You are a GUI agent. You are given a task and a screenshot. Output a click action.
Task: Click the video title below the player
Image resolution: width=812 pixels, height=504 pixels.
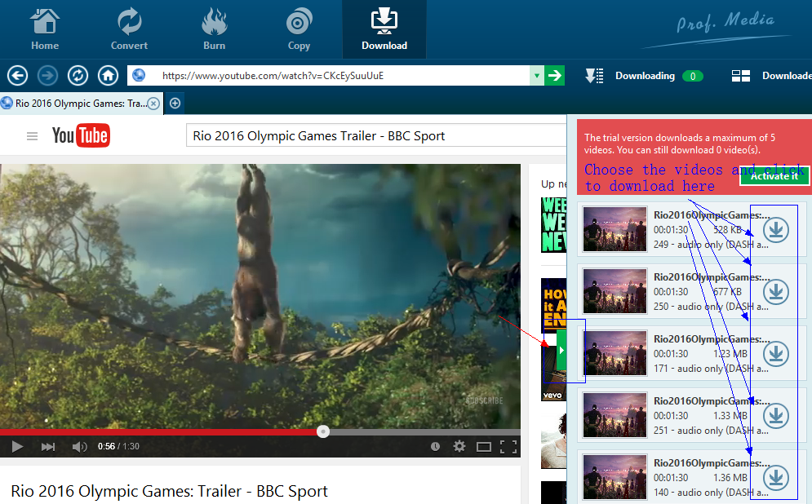170,491
